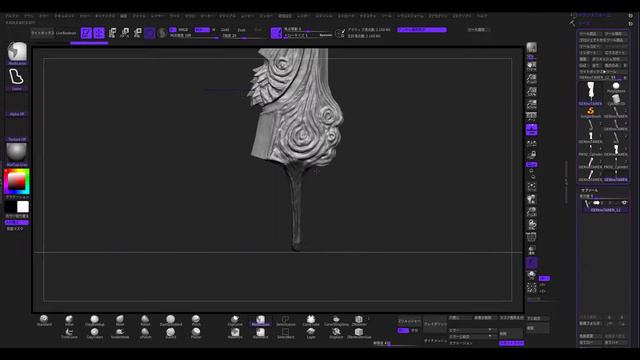The image size is (640, 360).
Task: Open the Texture Off picker
Action: tap(17, 130)
